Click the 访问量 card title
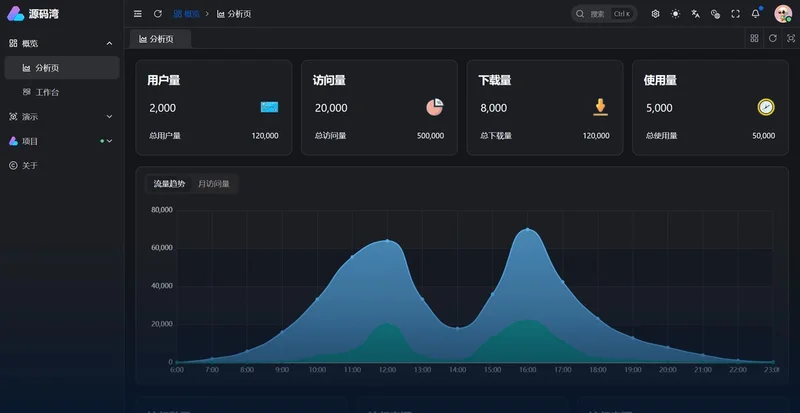 329,80
